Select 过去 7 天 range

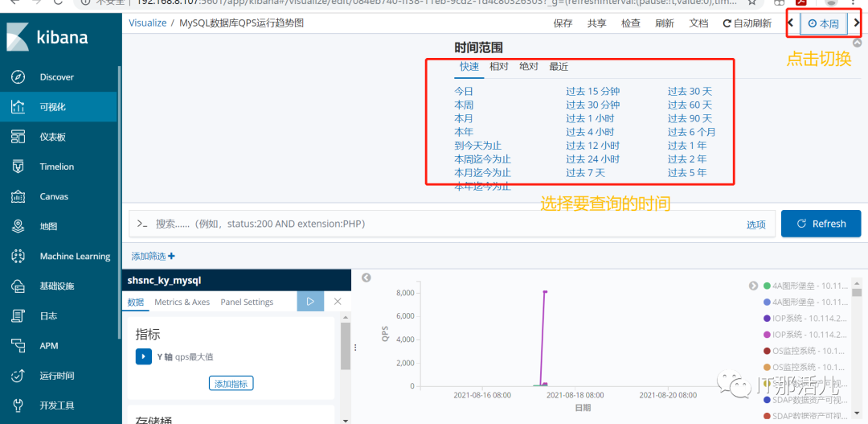point(586,172)
